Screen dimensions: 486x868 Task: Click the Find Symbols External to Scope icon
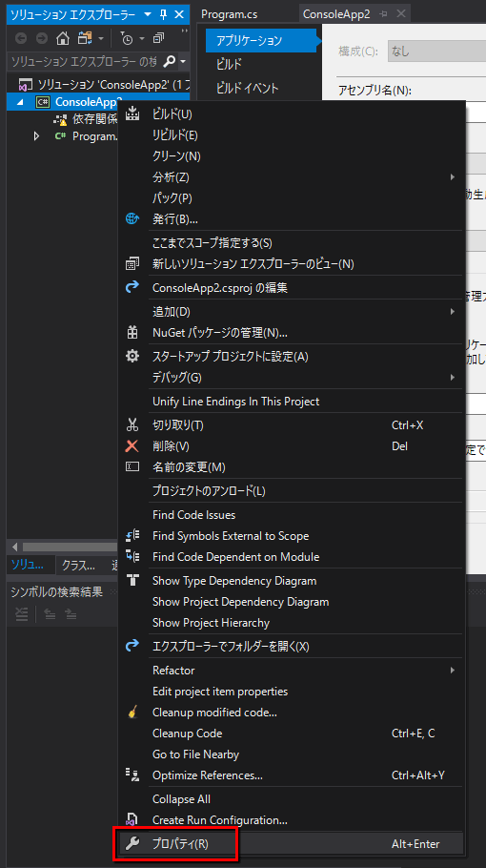[132, 535]
